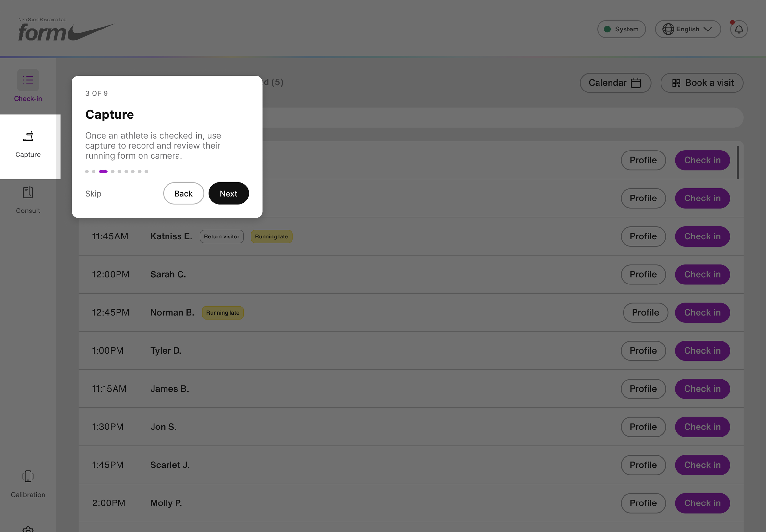Click Next in the Capture tour

(229, 193)
